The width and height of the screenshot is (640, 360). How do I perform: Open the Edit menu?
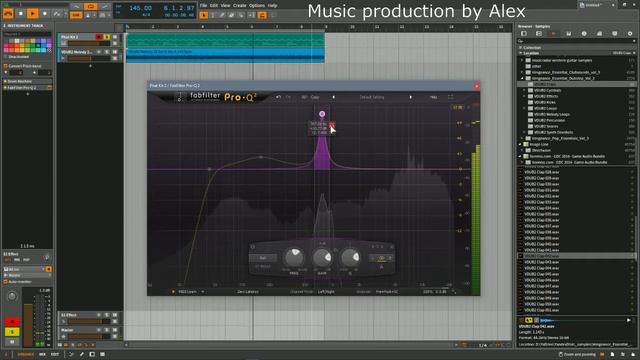[x=214, y=5]
